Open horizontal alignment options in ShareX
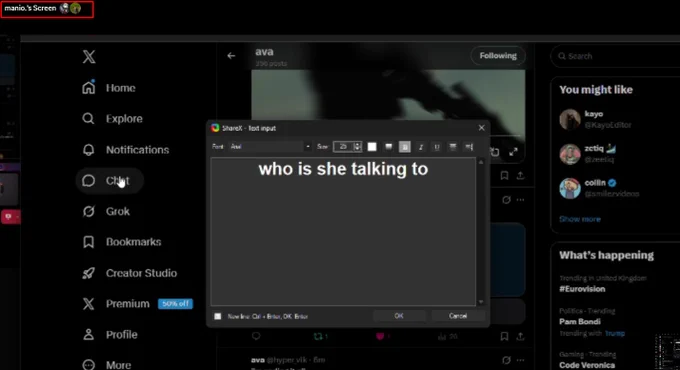This screenshot has height=370, width=680. tap(453, 147)
